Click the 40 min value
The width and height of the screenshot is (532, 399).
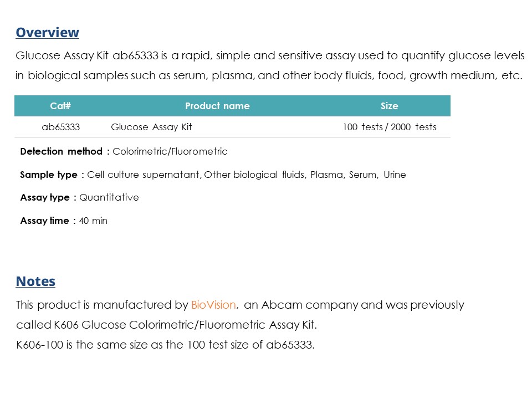pyautogui.click(x=93, y=221)
